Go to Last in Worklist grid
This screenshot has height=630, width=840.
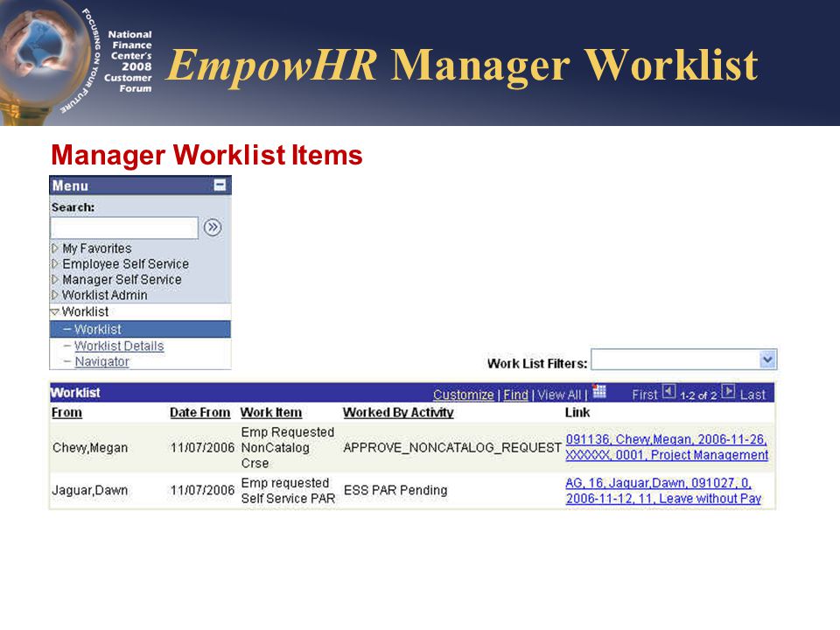point(752,395)
